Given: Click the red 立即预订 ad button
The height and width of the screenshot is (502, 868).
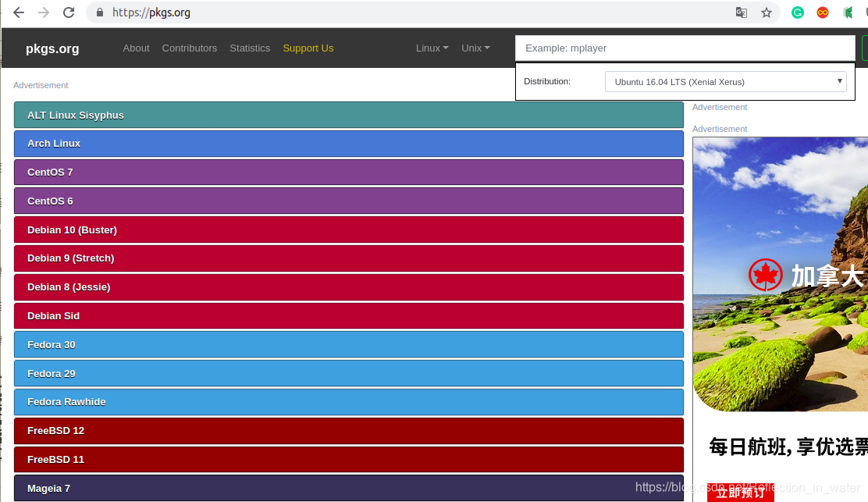Looking at the screenshot, I should 741,493.
